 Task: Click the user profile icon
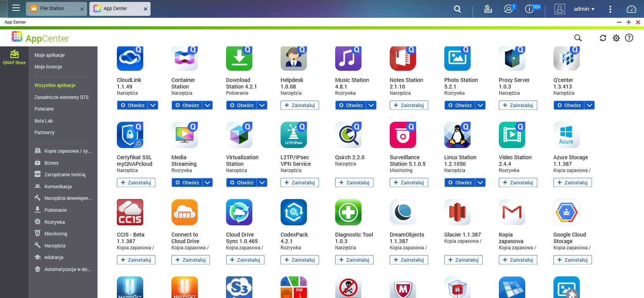click(560, 9)
